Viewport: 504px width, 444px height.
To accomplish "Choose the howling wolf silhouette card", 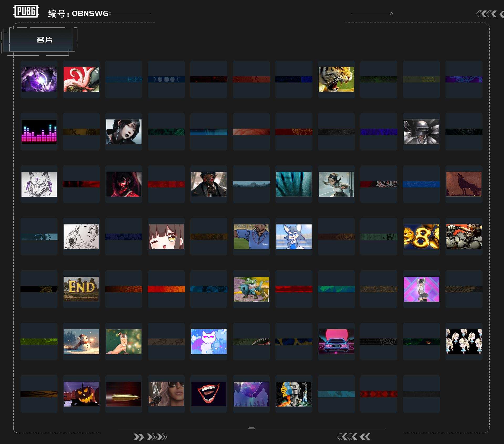I will tap(464, 184).
